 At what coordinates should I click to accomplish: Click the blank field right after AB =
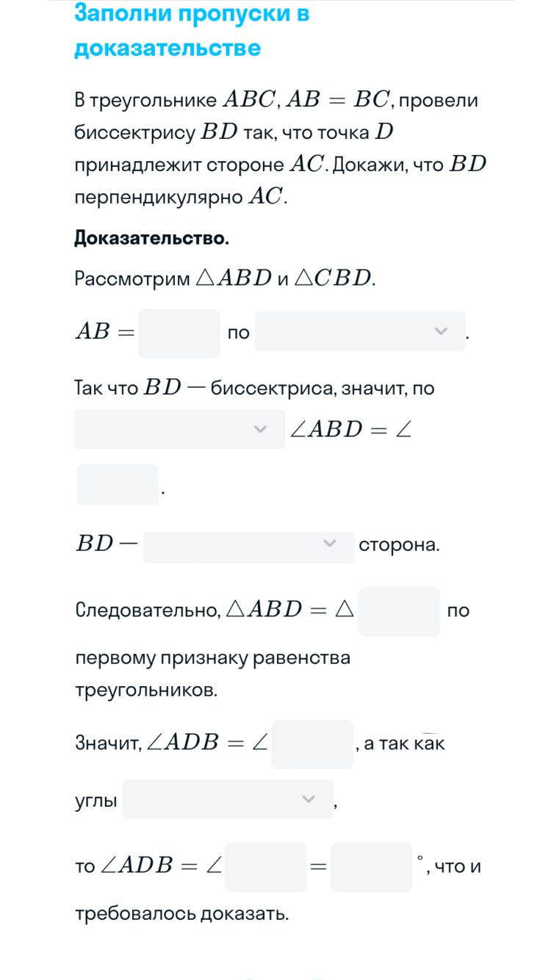(179, 334)
